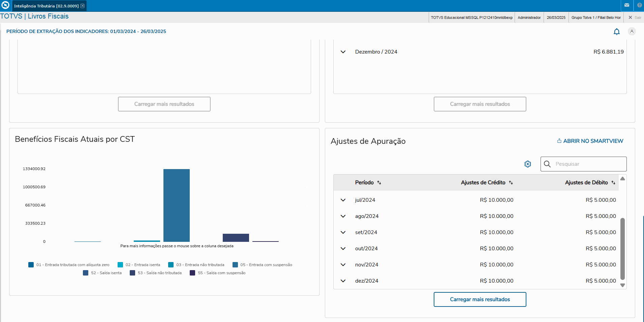Sort by Período column

379,183
